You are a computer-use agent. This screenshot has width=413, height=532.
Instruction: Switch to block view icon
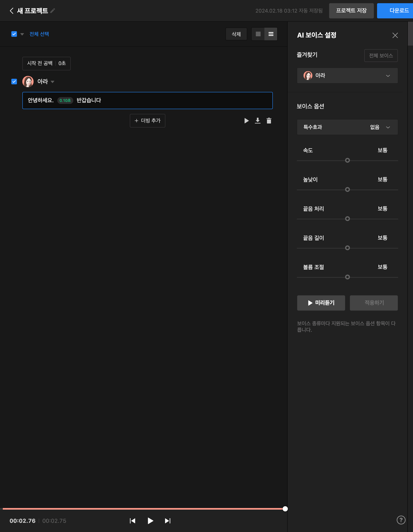pos(271,34)
